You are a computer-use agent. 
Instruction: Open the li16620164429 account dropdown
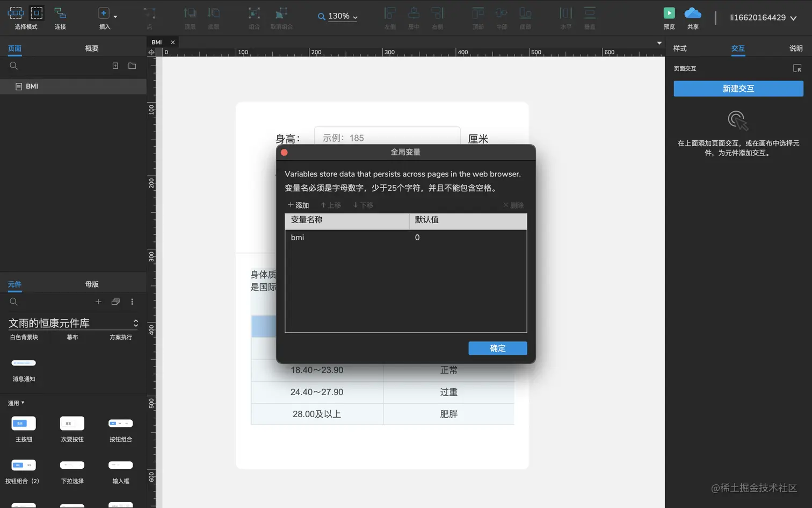(x=763, y=18)
